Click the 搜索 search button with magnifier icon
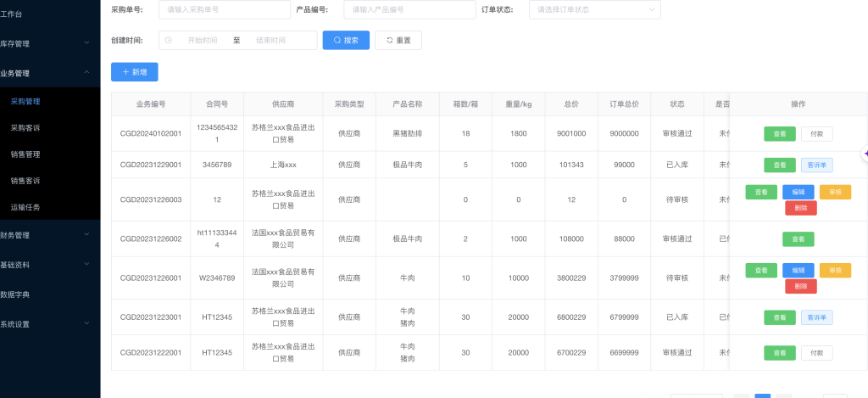Image resolution: width=868 pixels, height=398 pixels. pyautogui.click(x=346, y=41)
